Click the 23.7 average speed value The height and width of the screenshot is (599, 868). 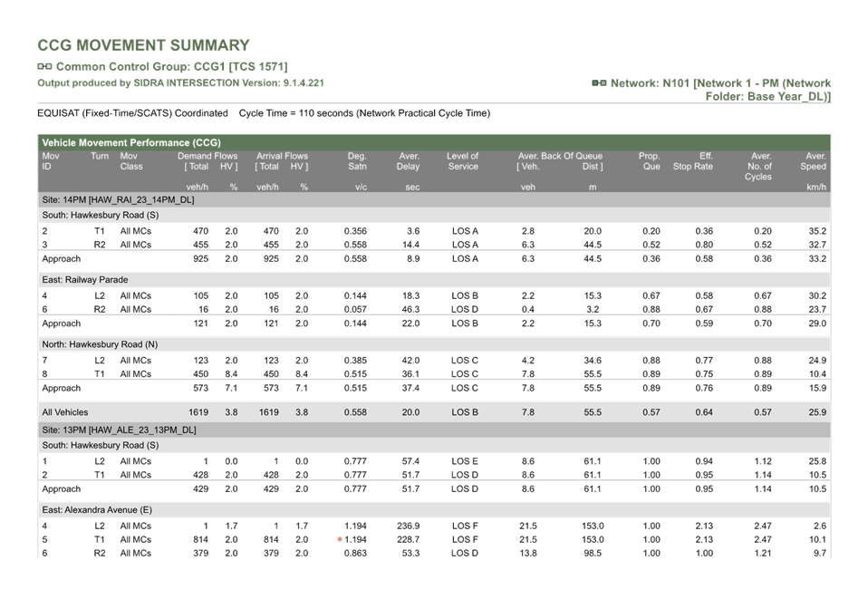coord(817,309)
